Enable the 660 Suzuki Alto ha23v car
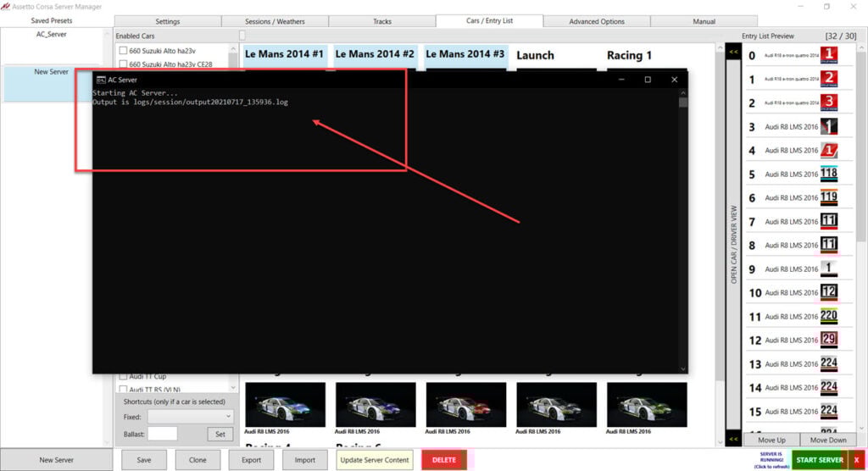Screen dimensions: 868x471 click(123, 50)
